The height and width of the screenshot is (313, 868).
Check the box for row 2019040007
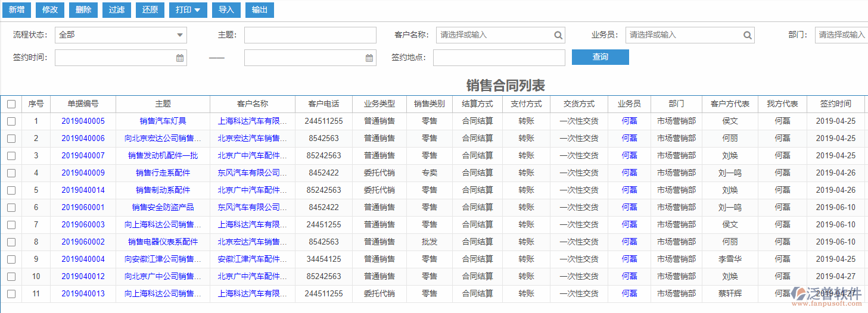[x=11, y=156]
